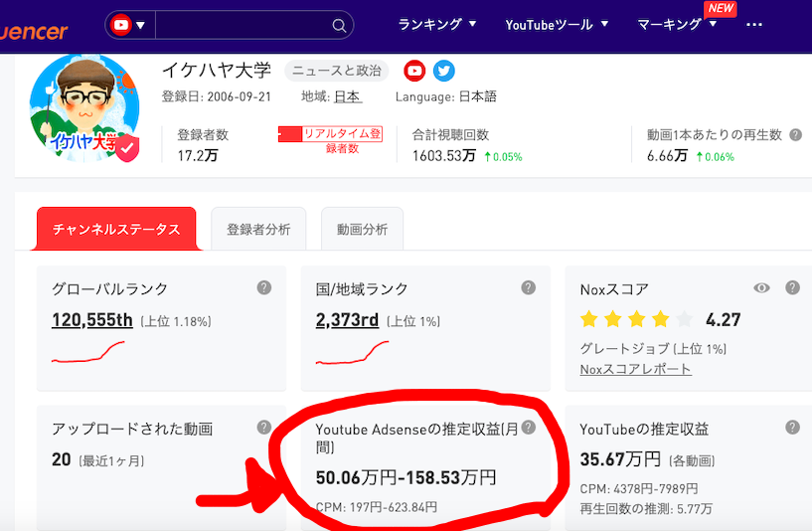Click help icon on 国/地域ランク card

[x=528, y=287]
